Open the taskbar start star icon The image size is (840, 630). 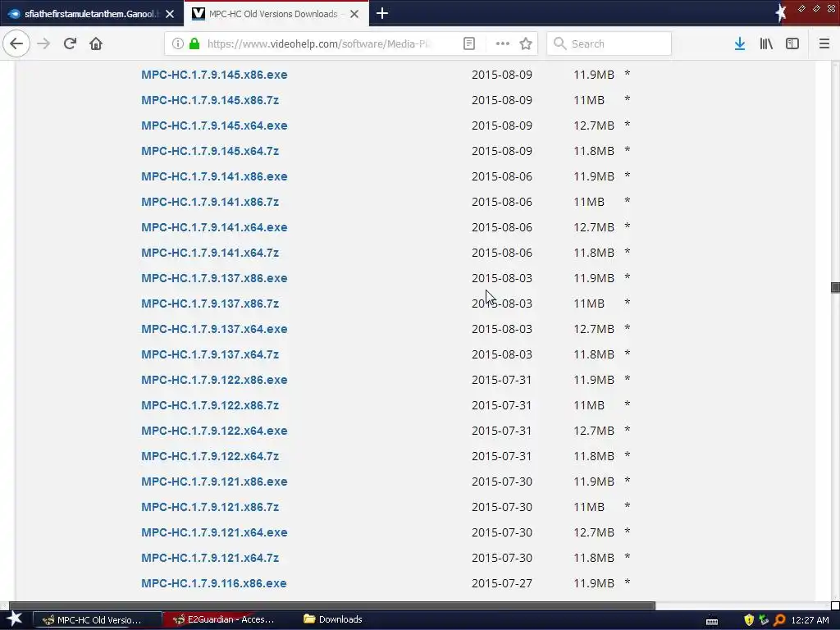[x=15, y=619]
